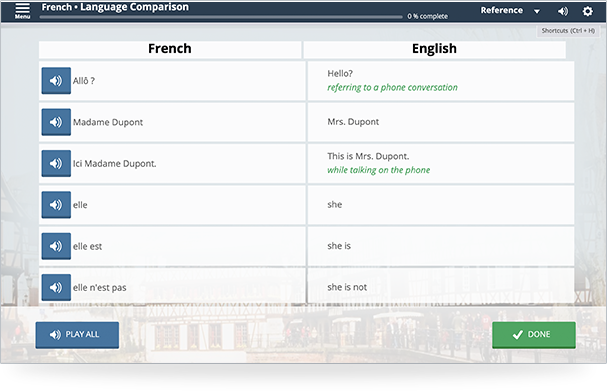Click the French text 'Madame Dupont'

(x=108, y=122)
